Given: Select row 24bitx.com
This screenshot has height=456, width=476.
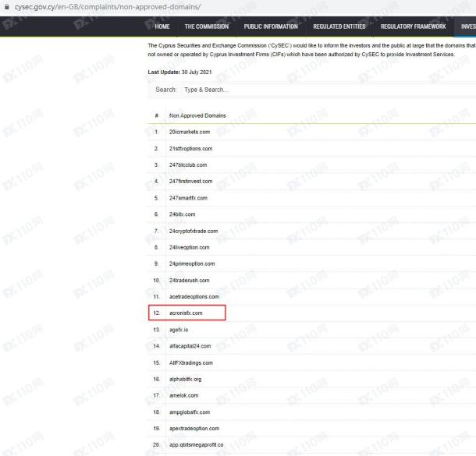Looking at the screenshot, I should click(x=312, y=214).
